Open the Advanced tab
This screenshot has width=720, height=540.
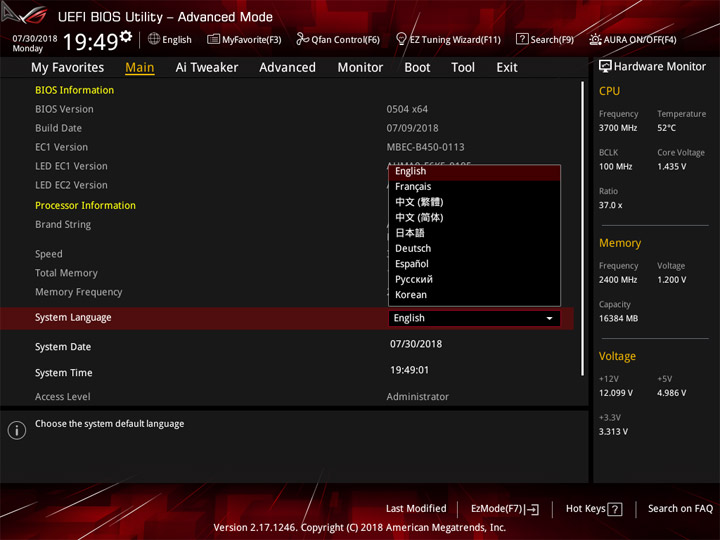[x=287, y=68]
